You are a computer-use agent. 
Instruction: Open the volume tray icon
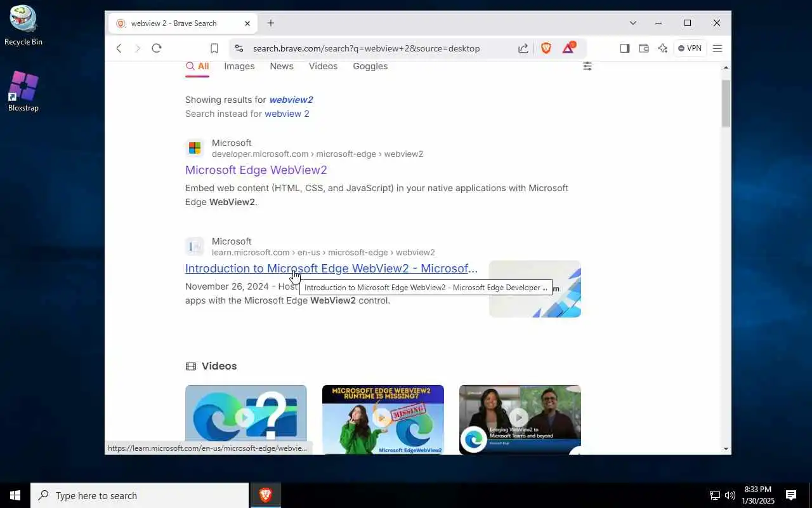[730, 495]
